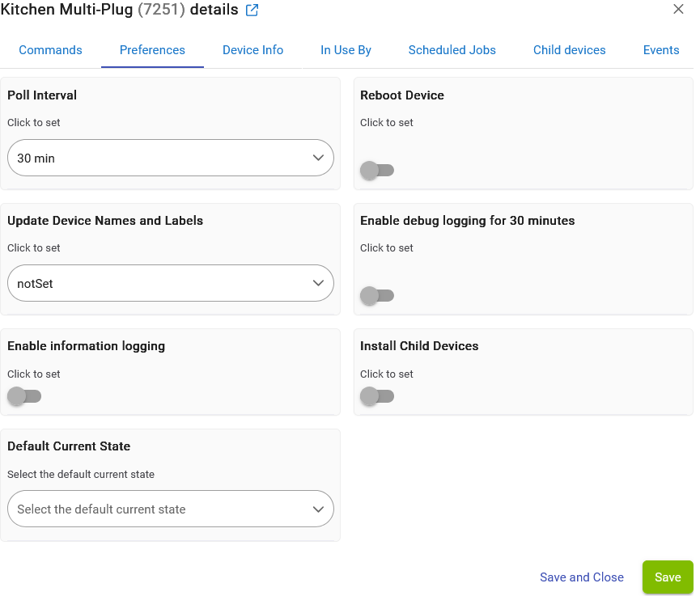This screenshot has height=596, width=700.
Task: Click the Save and Close link
Action: pyautogui.click(x=581, y=577)
